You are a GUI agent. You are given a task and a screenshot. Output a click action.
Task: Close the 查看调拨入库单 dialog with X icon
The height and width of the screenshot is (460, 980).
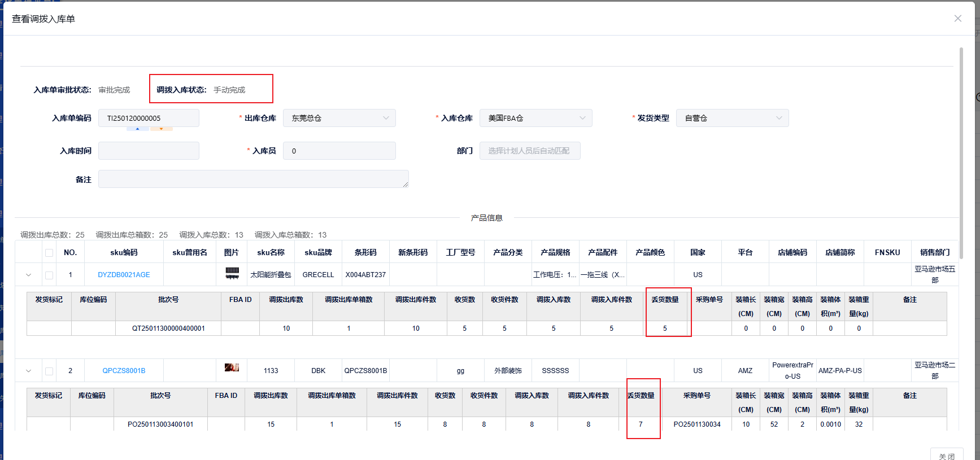(x=957, y=19)
